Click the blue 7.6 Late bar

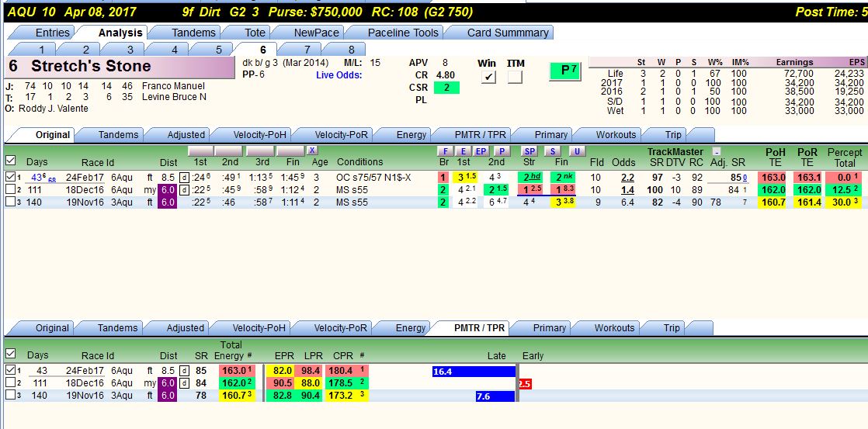[x=495, y=396]
